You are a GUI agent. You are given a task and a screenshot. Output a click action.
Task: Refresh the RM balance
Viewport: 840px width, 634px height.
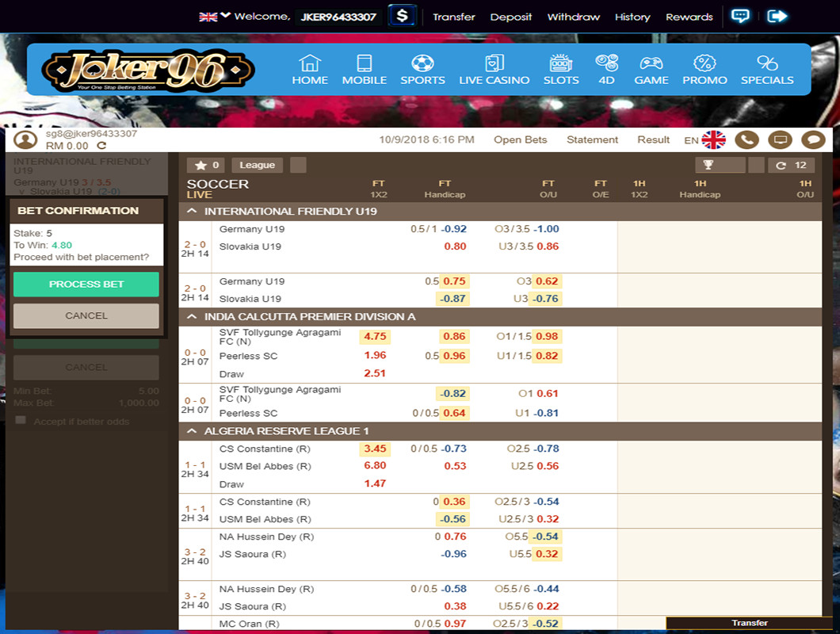click(101, 146)
